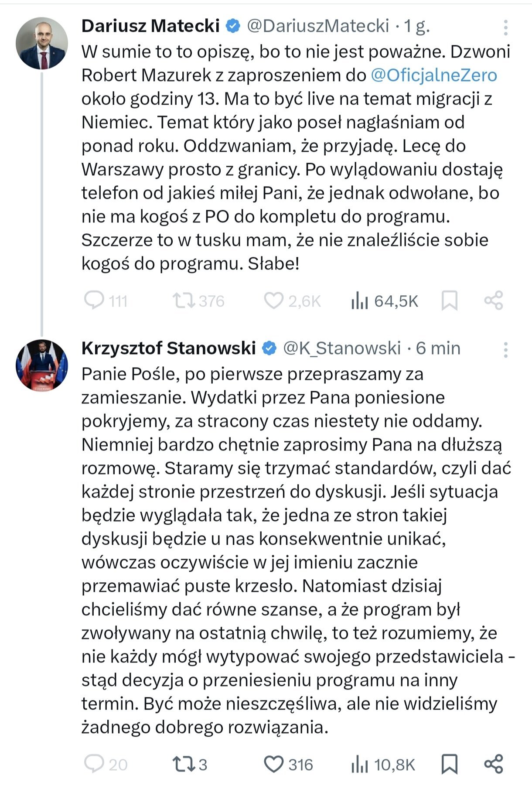
Task: Click Krzysztof Stanowski's profile picture
Action: [x=42, y=365]
